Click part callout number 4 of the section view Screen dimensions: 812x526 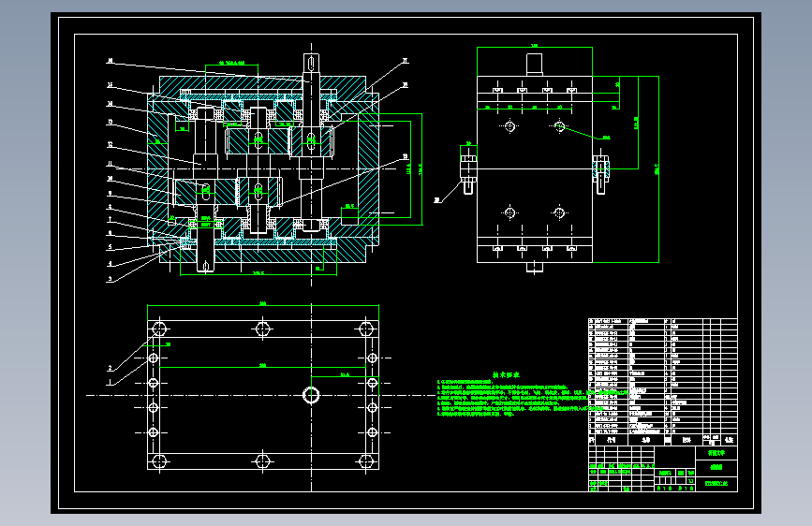point(110,264)
